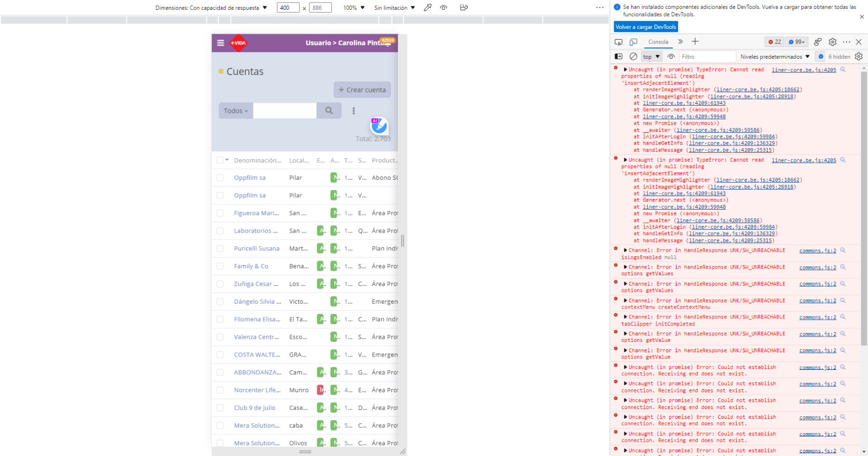The image size is (868, 456).
Task: Focus the console Filtro input
Action: point(707,57)
